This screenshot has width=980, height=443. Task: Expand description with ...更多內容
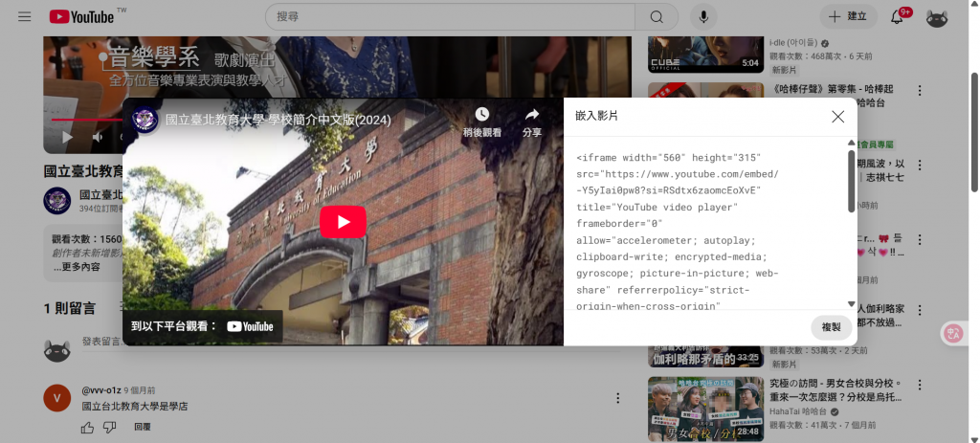[x=77, y=267]
